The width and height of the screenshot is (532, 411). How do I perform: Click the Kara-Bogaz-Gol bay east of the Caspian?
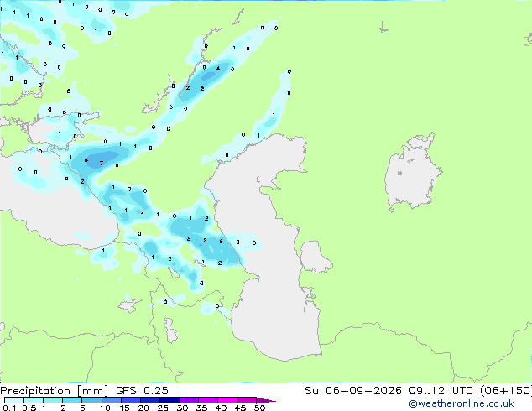click(314, 257)
